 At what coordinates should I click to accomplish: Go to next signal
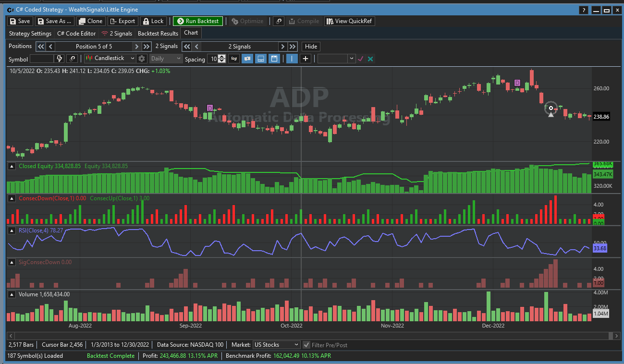(283, 47)
